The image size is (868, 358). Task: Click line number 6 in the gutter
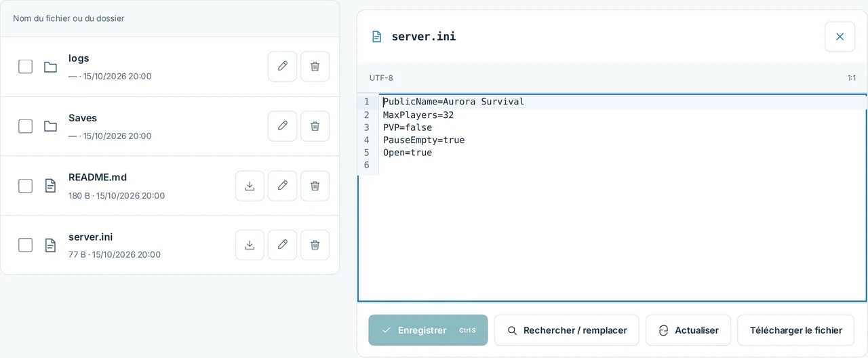point(367,165)
